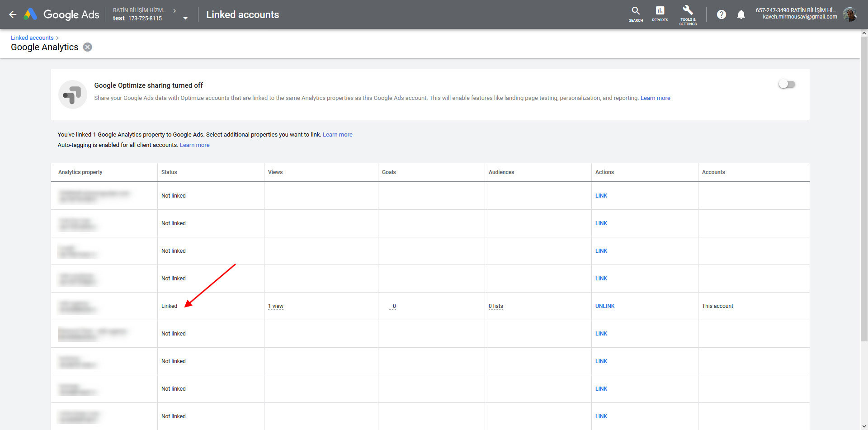The image size is (868, 430).
Task: Click the vertical page scrollbar
Action: click(864, 189)
